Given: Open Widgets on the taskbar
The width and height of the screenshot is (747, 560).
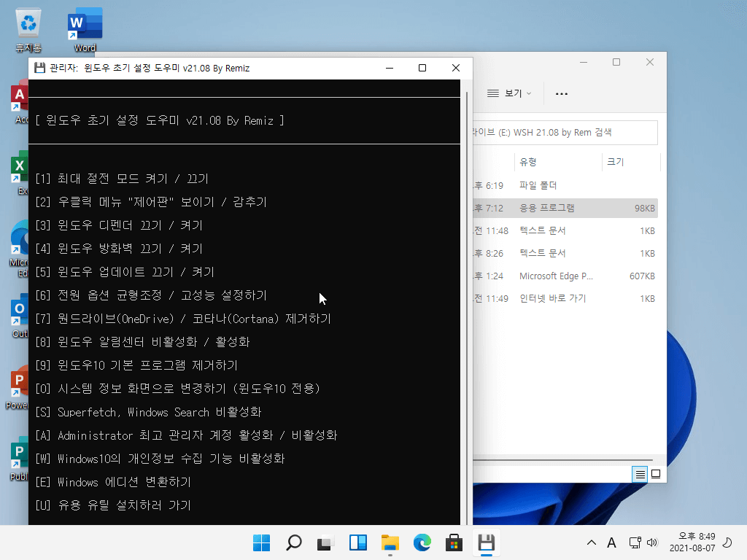Looking at the screenshot, I should [x=357, y=542].
